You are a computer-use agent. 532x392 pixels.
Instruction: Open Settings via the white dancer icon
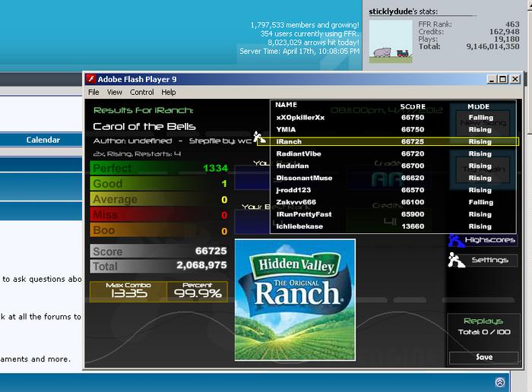pyautogui.click(x=456, y=260)
